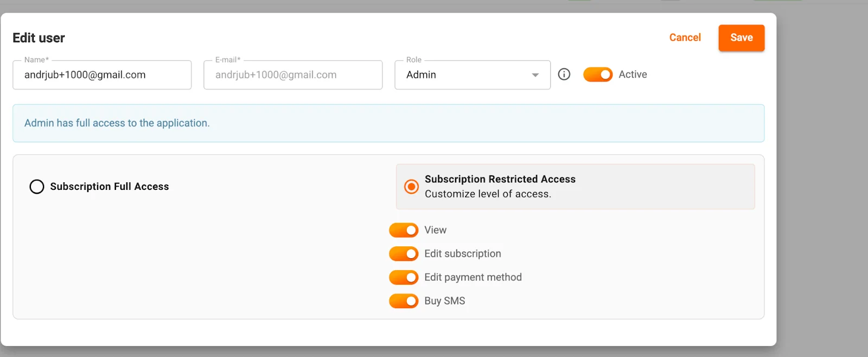Select Subscription Full Access radio button
The width and height of the screenshot is (868, 357).
coord(37,187)
